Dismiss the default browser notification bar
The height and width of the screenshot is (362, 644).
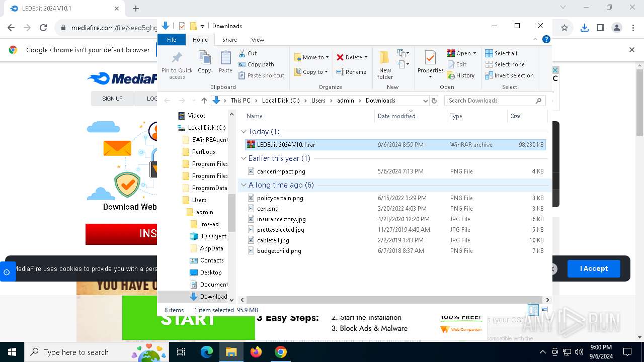632,50
